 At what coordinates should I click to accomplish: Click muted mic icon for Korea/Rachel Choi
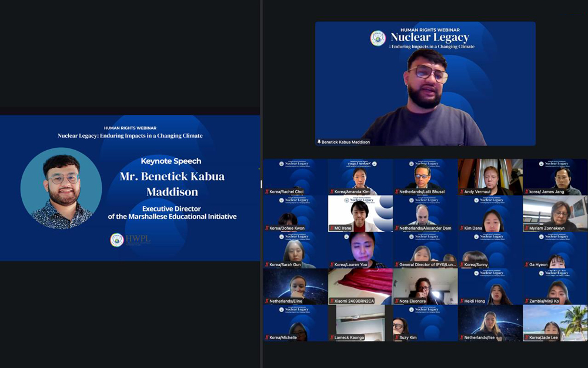point(266,192)
